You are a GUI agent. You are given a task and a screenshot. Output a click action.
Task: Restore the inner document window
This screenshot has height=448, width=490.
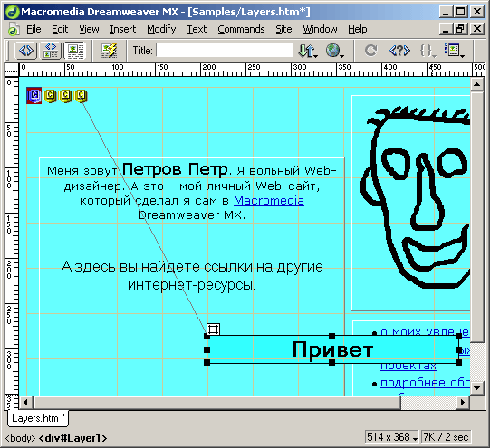[x=460, y=29]
